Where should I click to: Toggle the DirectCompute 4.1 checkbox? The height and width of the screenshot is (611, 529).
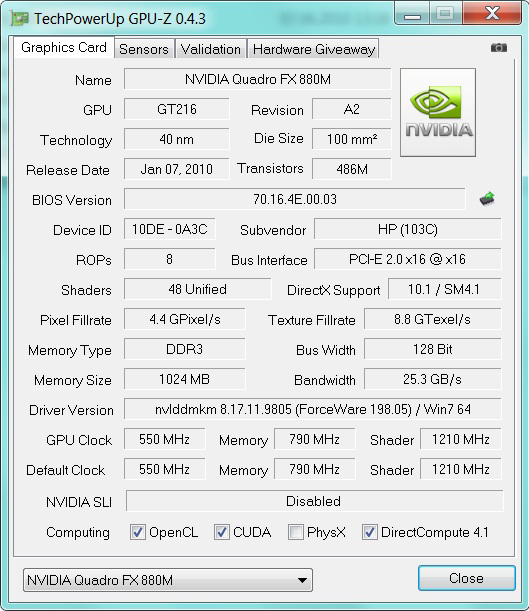(x=370, y=532)
